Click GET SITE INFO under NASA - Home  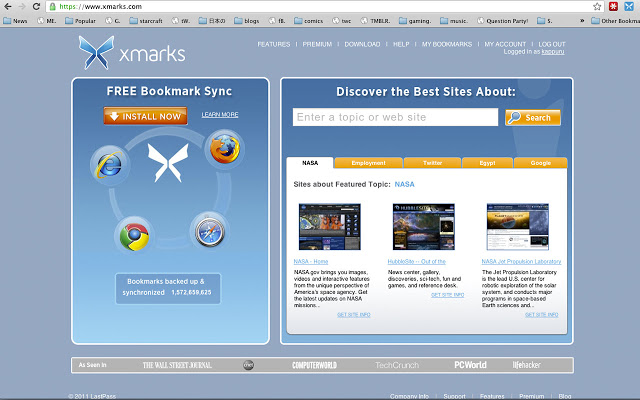click(354, 315)
